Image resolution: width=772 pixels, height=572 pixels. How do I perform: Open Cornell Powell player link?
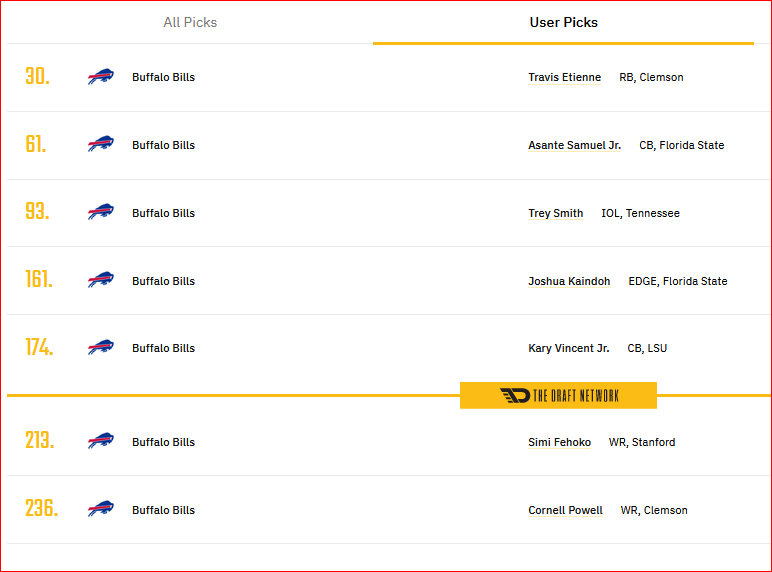[565, 510]
